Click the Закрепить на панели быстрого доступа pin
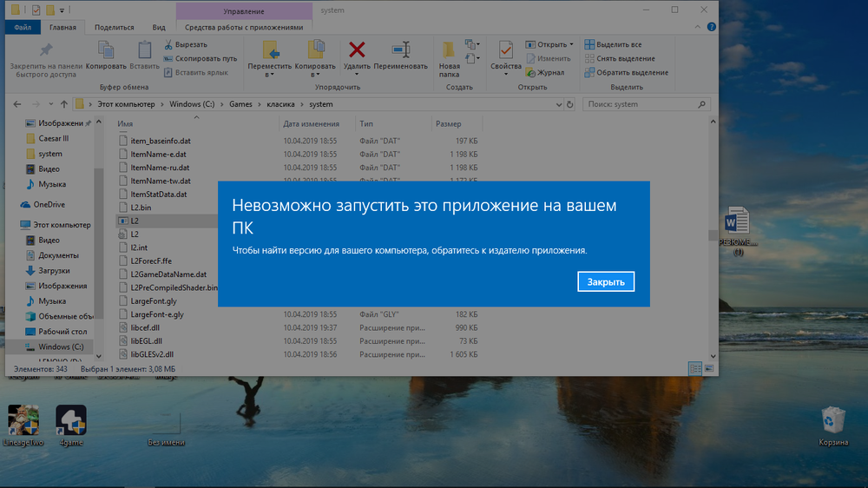868x488 pixels. (45, 50)
